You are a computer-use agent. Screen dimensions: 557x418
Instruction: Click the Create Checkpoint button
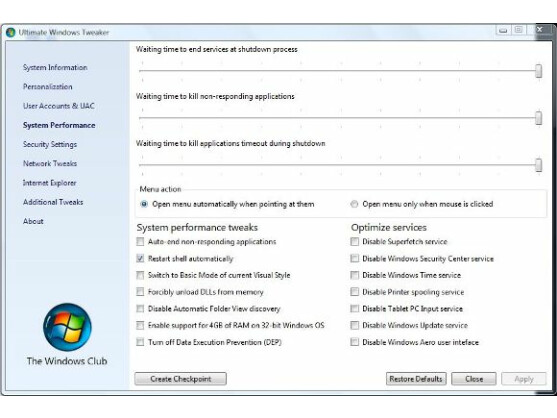[x=180, y=379]
